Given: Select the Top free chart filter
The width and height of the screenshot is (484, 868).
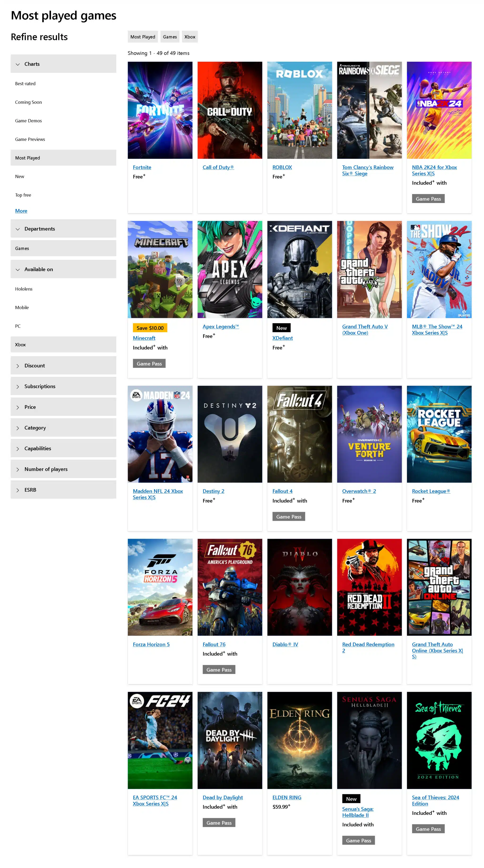Looking at the screenshot, I should pyautogui.click(x=63, y=195).
